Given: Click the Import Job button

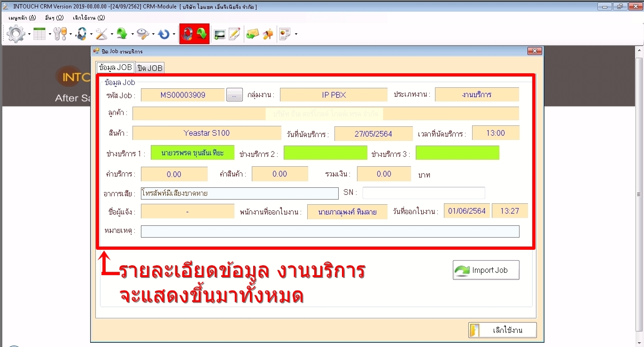Looking at the screenshot, I should pyautogui.click(x=486, y=270).
